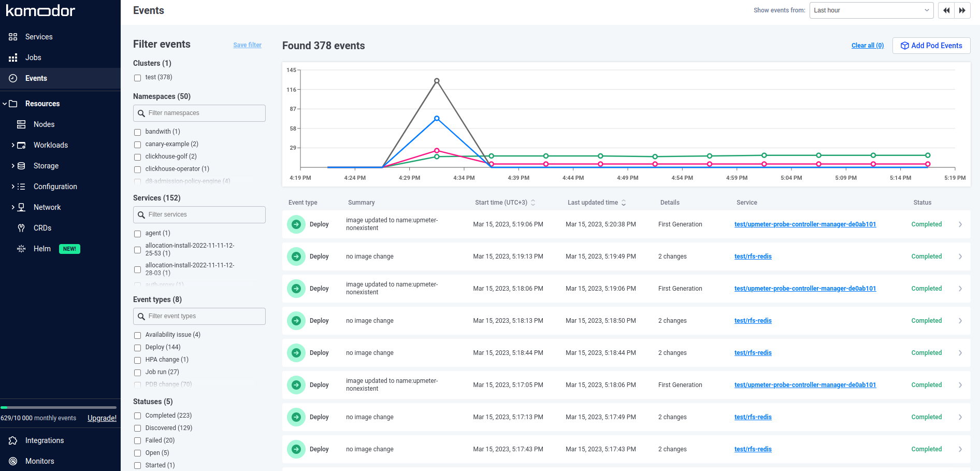Click the Nodes server icon
Viewport: 980px width, 471px height.
21,124
